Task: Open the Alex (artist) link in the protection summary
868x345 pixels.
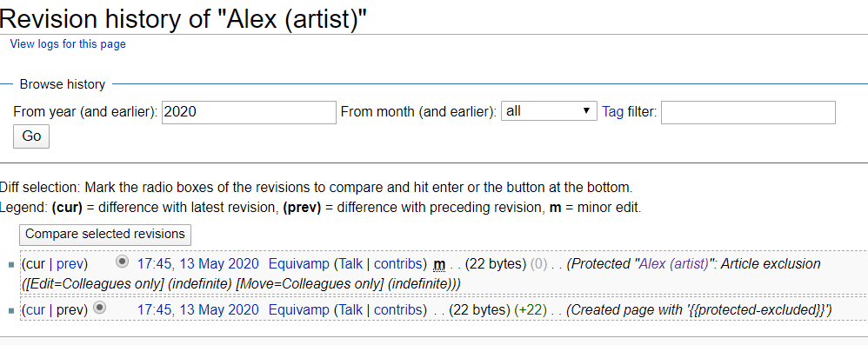Action: click(x=674, y=263)
